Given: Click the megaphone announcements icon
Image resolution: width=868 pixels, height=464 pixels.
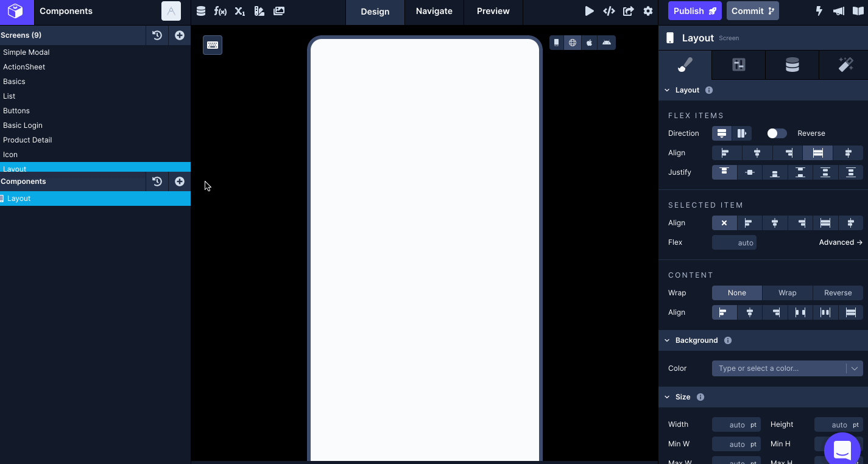Looking at the screenshot, I should click(839, 11).
